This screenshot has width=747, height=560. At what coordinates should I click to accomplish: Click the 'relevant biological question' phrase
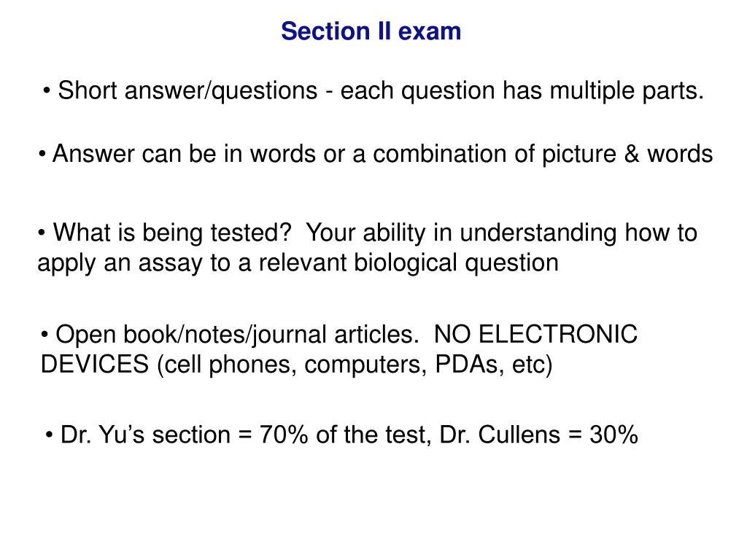(409, 262)
